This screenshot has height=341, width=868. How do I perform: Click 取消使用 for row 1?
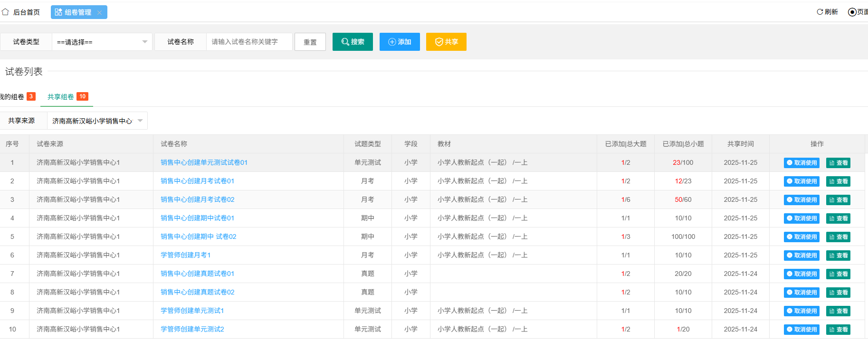(801, 163)
